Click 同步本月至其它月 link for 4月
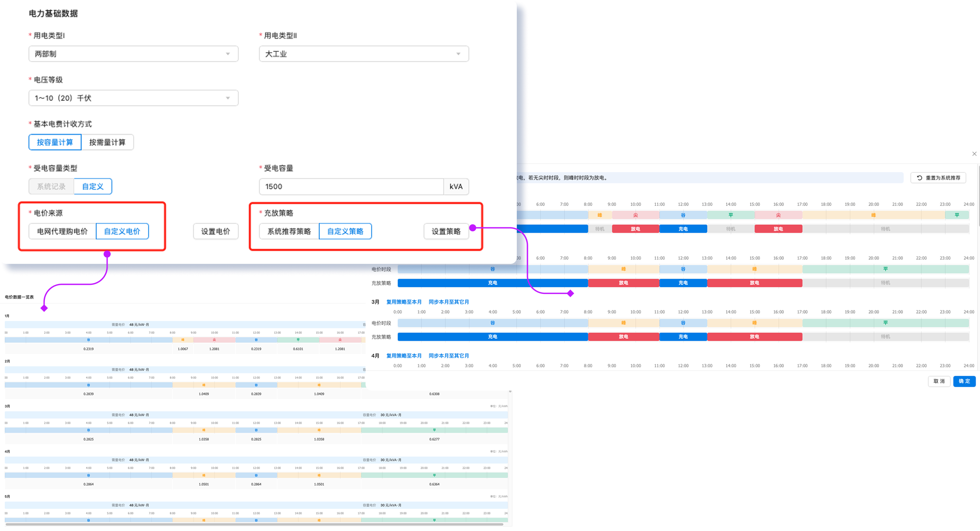This screenshot has height=531, width=980. coord(449,356)
